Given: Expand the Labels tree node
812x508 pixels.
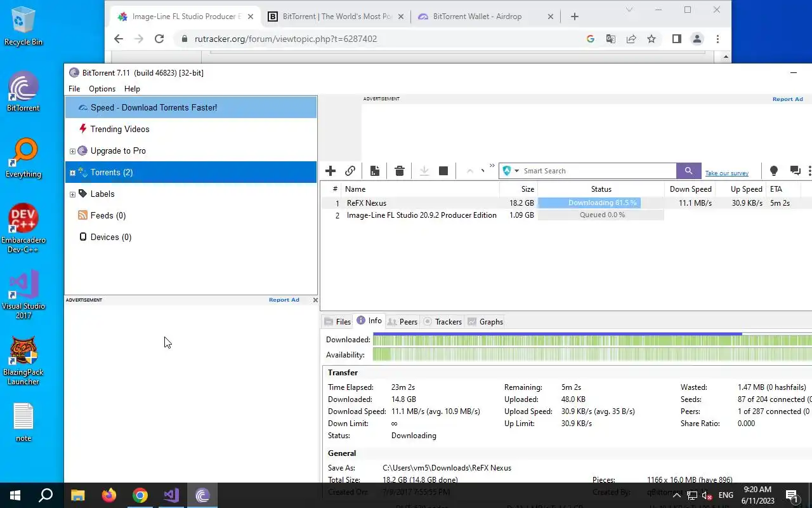Looking at the screenshot, I should pyautogui.click(x=72, y=194).
